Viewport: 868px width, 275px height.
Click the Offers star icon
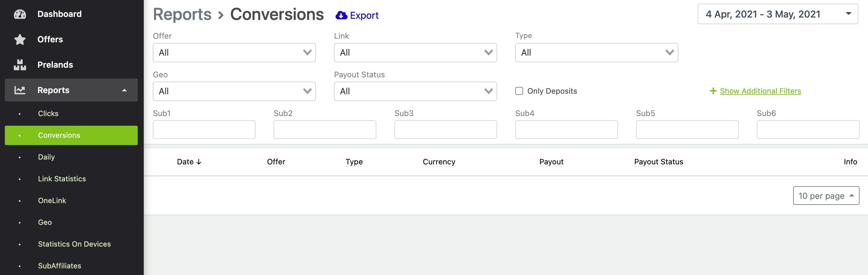pos(20,39)
